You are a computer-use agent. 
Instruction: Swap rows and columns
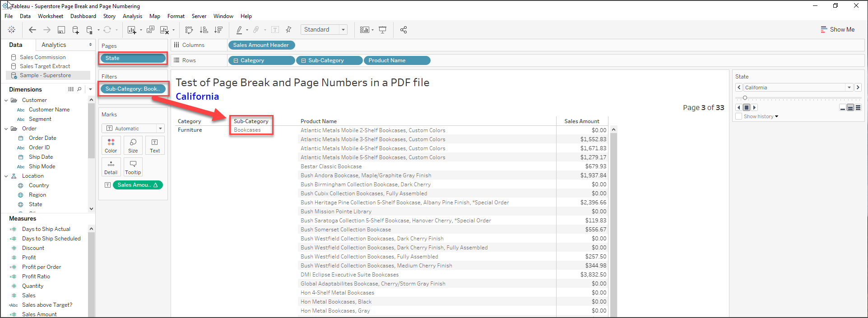189,30
